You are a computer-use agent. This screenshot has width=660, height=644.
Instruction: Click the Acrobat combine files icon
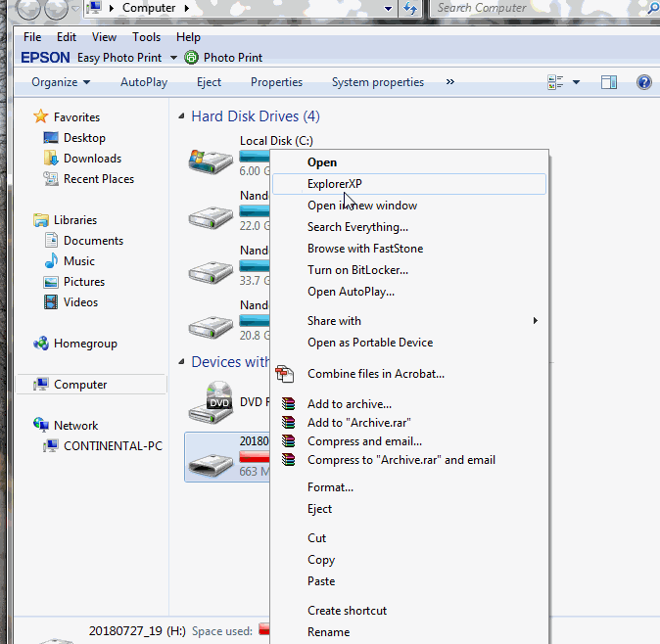click(285, 374)
